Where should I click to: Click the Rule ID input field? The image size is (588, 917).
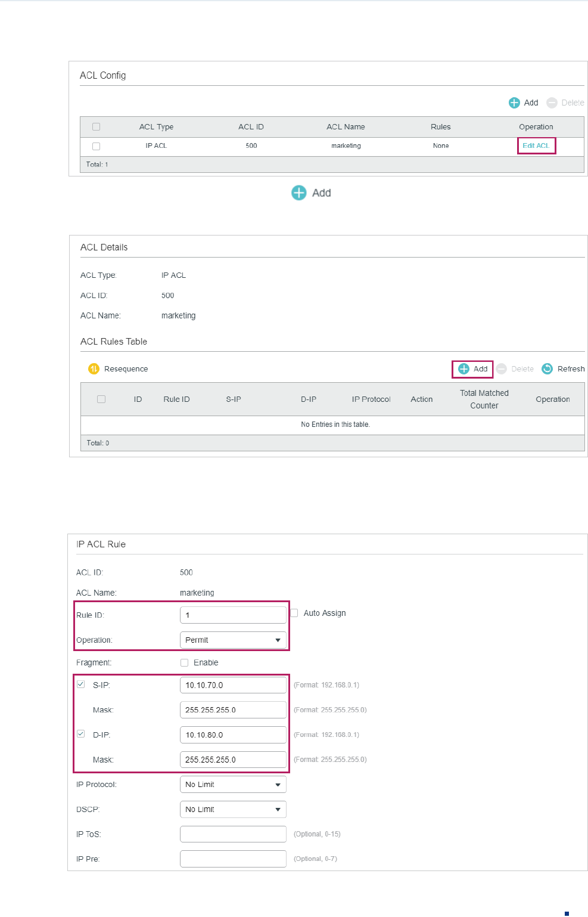tap(233, 615)
